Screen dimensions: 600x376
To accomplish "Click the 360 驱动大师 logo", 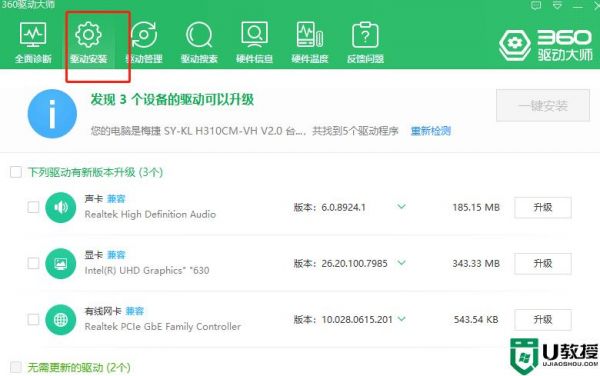I will (546, 45).
